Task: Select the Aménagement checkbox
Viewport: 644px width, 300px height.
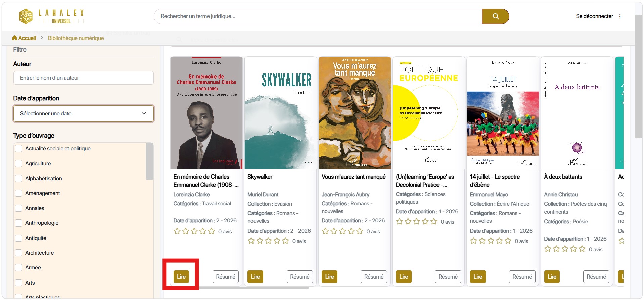Action: tap(19, 193)
